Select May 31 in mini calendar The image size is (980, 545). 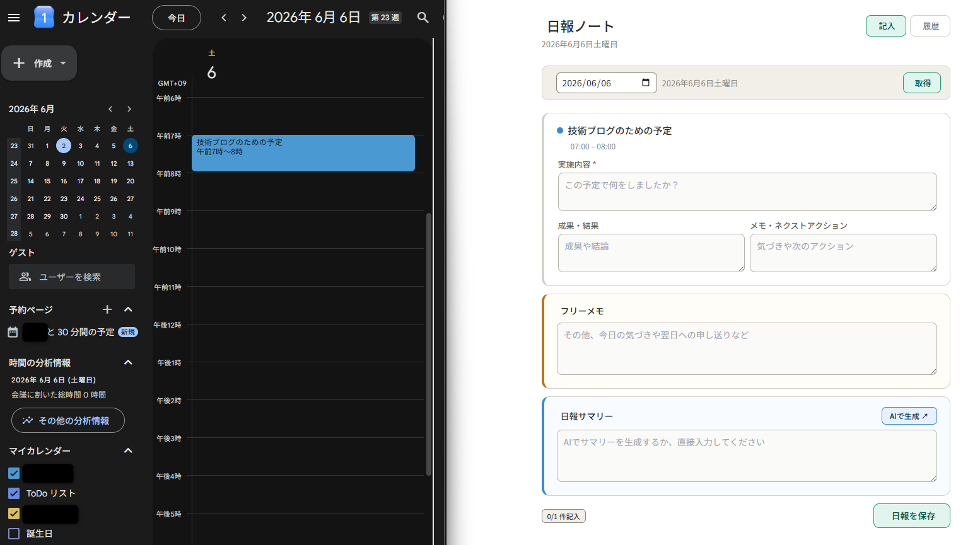30,146
